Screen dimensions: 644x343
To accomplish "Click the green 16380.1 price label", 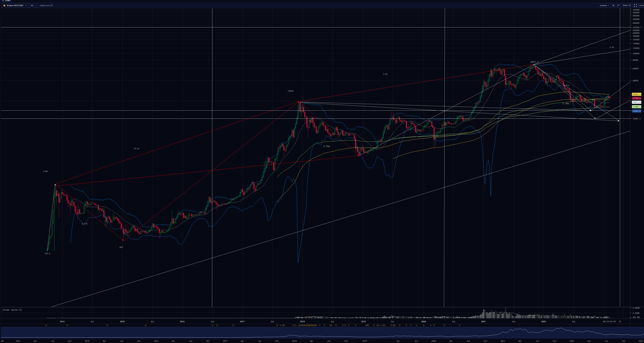I will tap(636, 107).
